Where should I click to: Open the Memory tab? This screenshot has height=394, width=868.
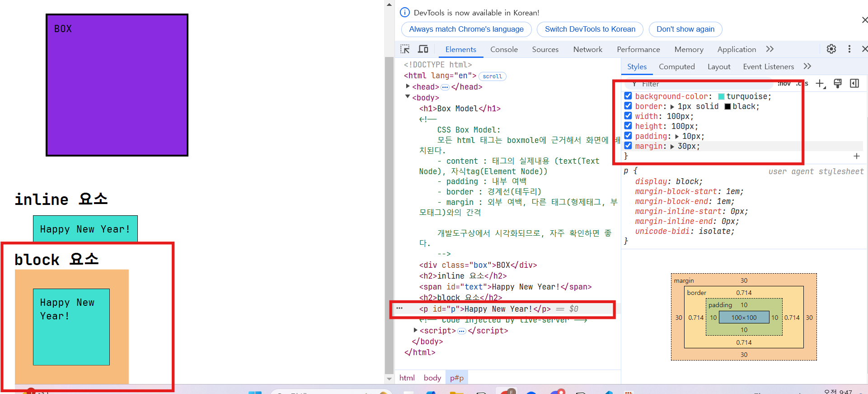689,49
